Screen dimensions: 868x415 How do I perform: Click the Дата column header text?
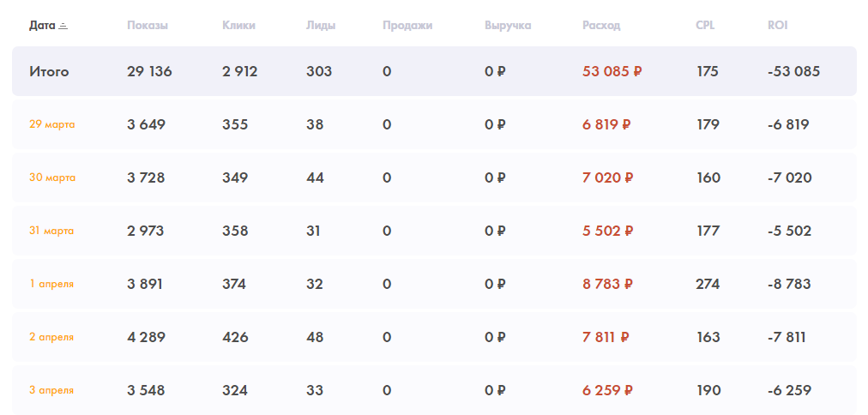coord(42,26)
